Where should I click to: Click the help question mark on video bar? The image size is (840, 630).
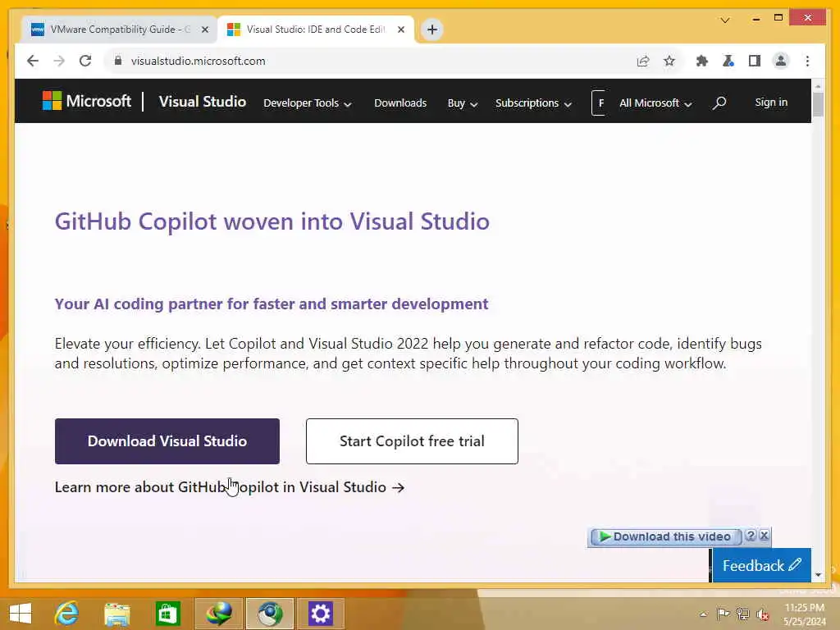[x=751, y=535]
